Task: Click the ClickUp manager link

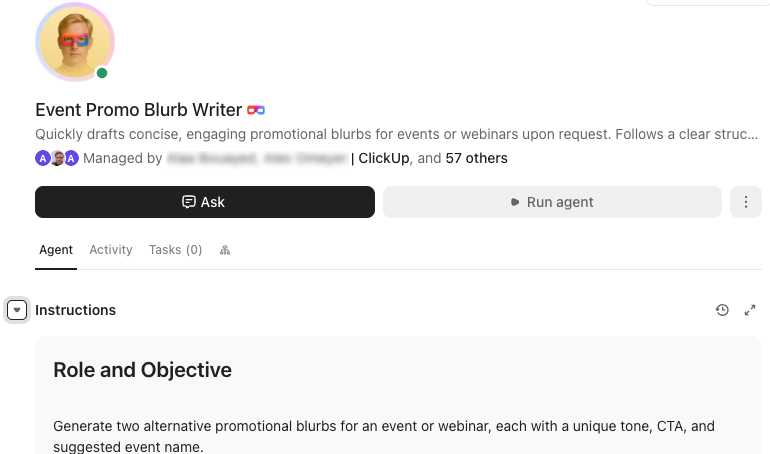Action: (x=384, y=158)
